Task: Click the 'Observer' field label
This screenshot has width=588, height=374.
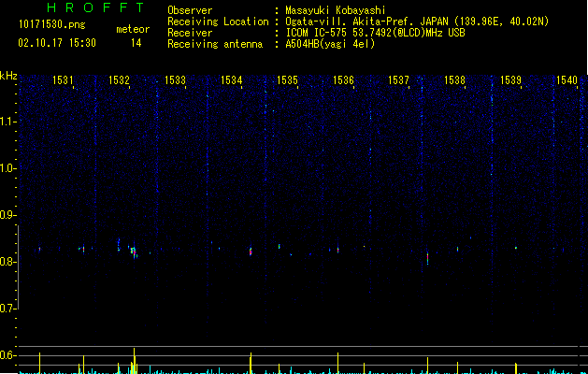Action: 190,10
